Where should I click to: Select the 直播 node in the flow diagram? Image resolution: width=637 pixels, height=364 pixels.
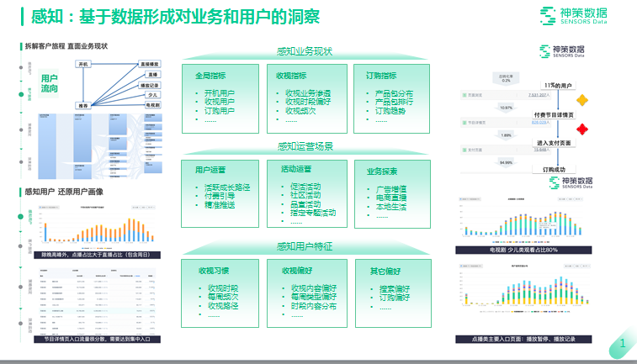153,75
